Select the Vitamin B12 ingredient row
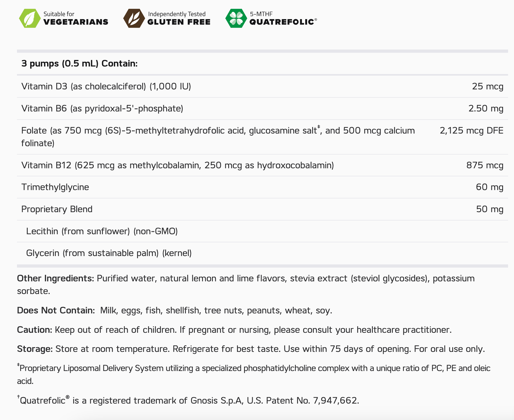 tap(178, 165)
